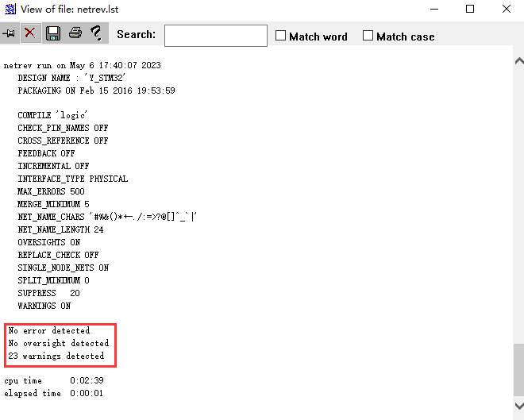Print the netrev.lst file
This screenshot has height=420, width=524.
click(x=75, y=33)
